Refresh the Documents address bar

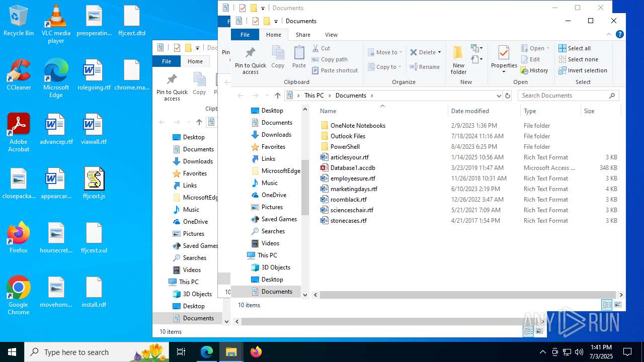507,96
